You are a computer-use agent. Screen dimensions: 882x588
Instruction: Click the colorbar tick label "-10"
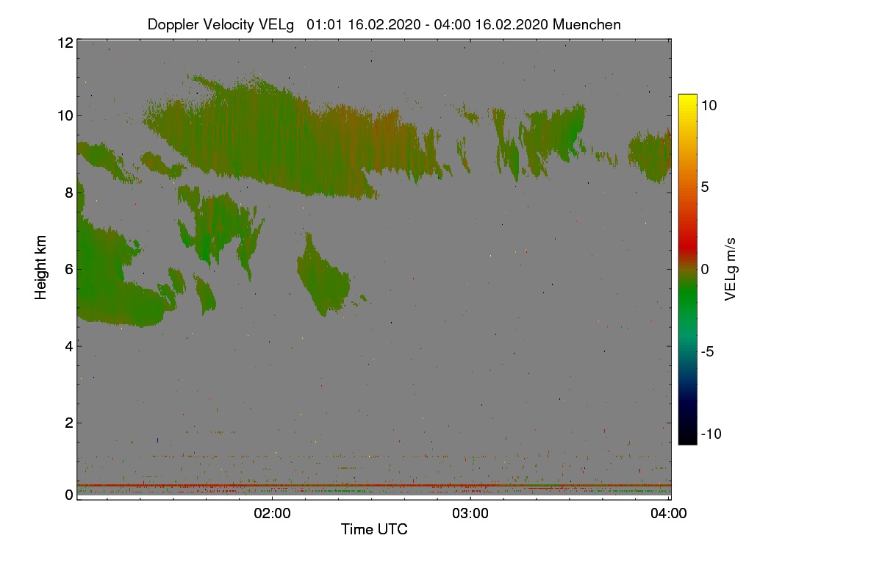point(711,434)
